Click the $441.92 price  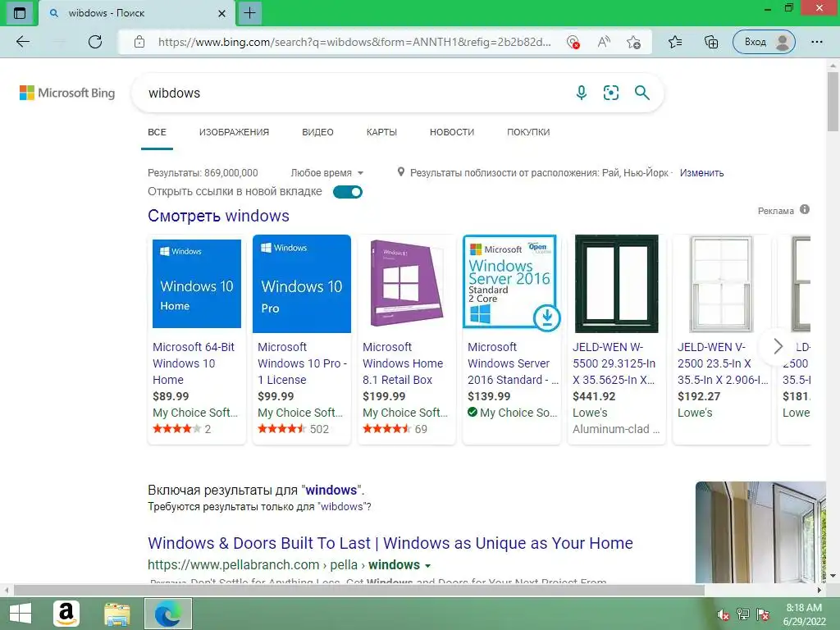point(594,396)
